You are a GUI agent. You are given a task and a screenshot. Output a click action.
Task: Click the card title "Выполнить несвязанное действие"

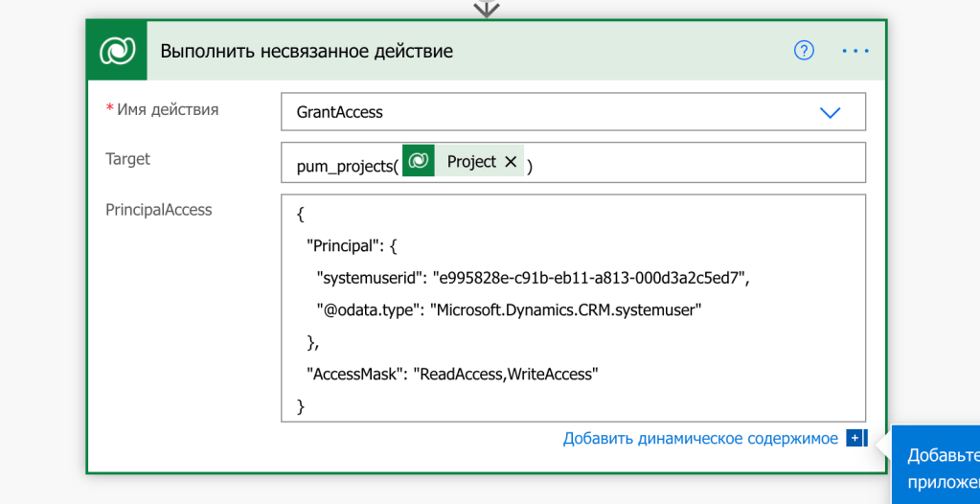point(307,51)
